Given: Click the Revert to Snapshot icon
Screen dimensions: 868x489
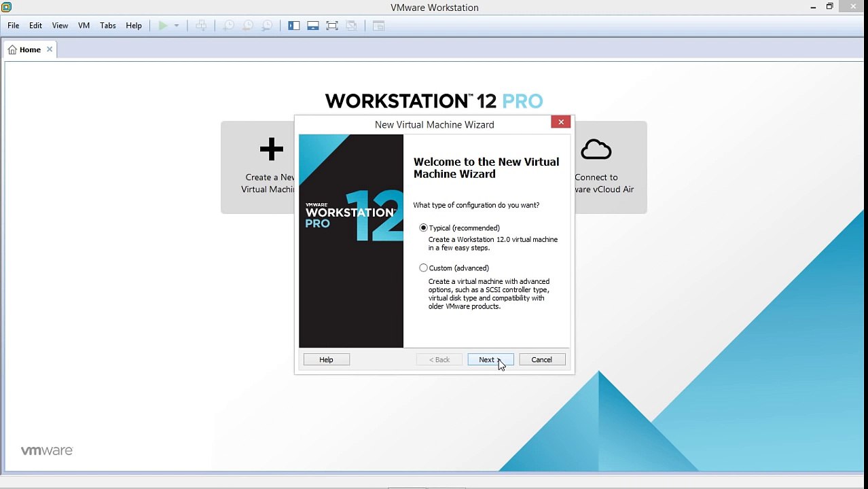Looking at the screenshot, I should (x=248, y=26).
